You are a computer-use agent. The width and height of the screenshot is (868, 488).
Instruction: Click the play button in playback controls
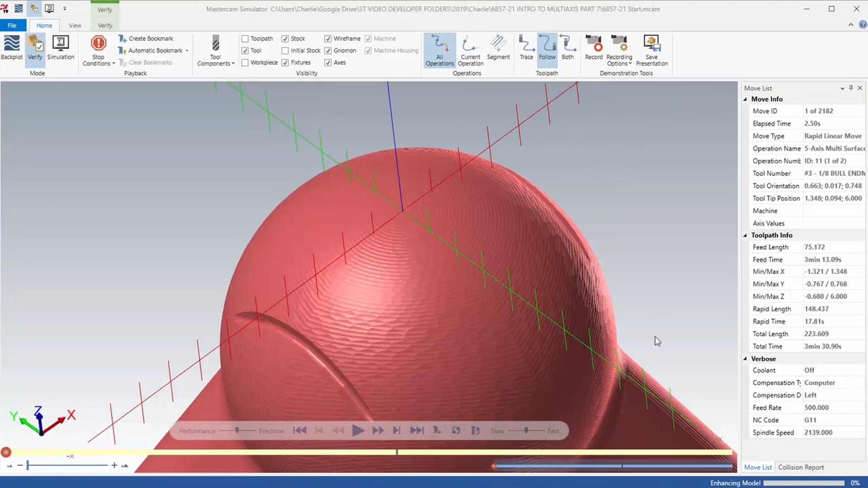click(x=358, y=430)
